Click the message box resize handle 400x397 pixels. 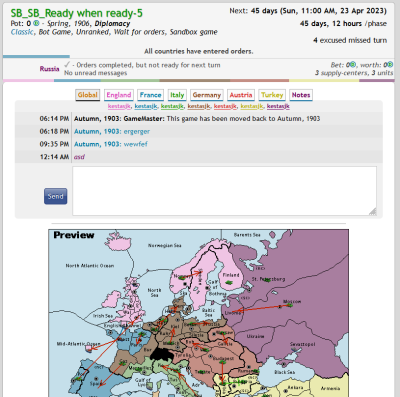click(373, 212)
